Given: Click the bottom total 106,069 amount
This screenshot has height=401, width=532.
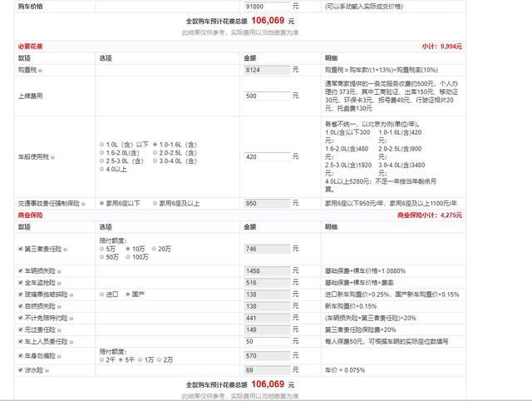Looking at the screenshot, I should [268, 384].
